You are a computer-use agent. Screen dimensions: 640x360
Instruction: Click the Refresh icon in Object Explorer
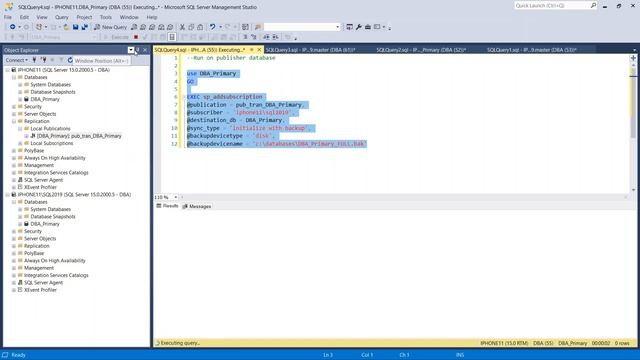70,60
